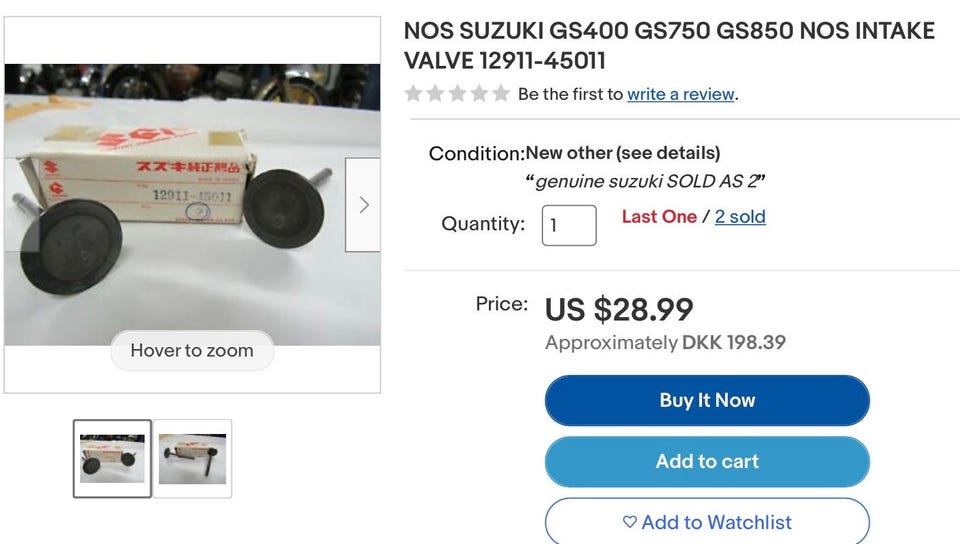Open the write a review link
The width and height of the screenshot is (960, 544).
680,94
